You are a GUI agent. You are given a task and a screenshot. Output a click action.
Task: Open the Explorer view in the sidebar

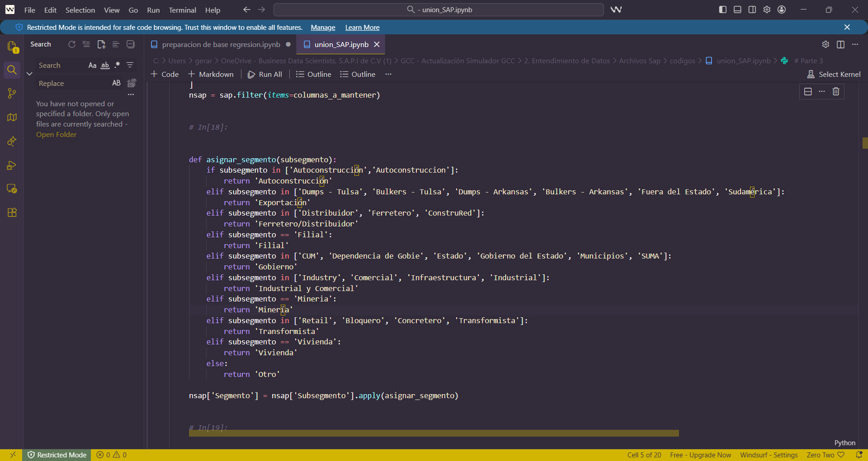click(x=12, y=47)
